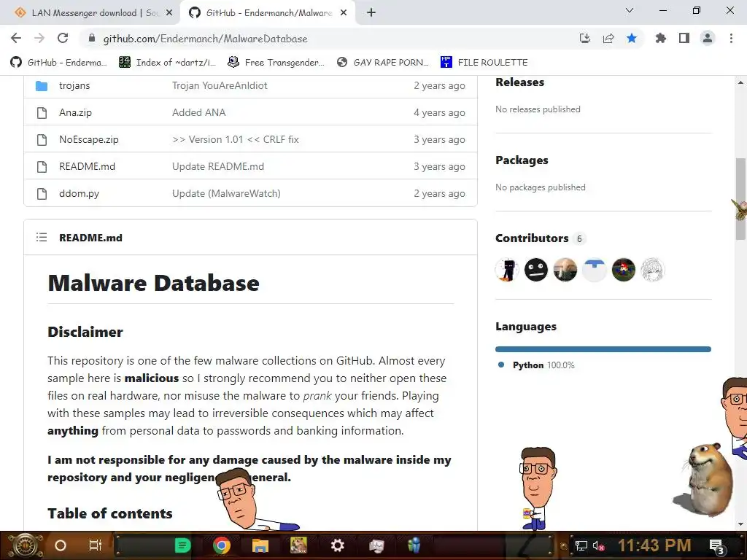The height and width of the screenshot is (560, 747).
Task: Open the Start menu orb
Action: 25,545
